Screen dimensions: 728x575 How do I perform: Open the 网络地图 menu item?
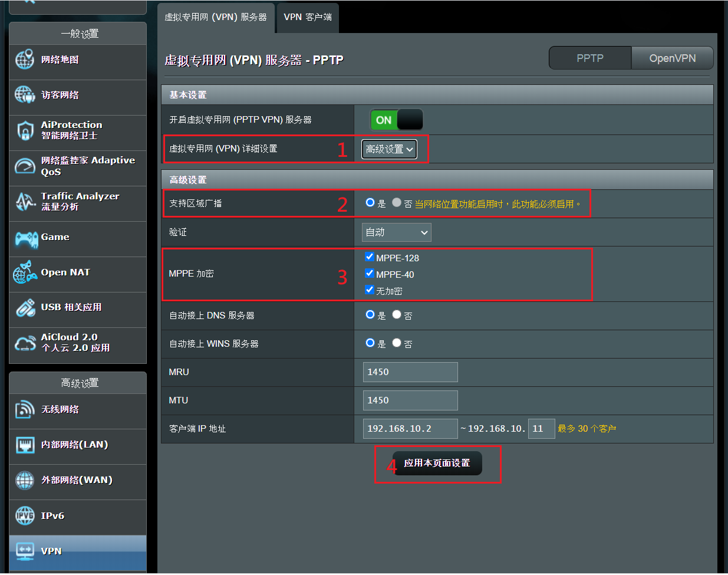tap(78, 62)
